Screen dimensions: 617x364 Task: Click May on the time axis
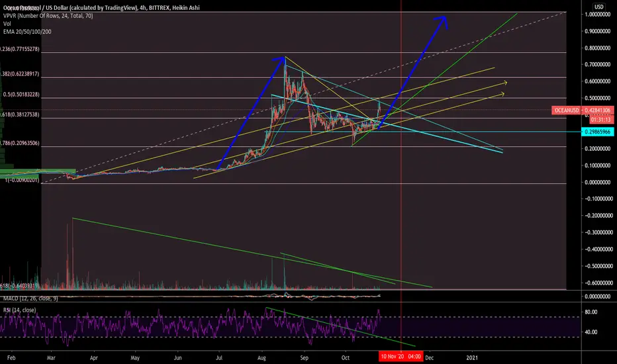pos(135,358)
